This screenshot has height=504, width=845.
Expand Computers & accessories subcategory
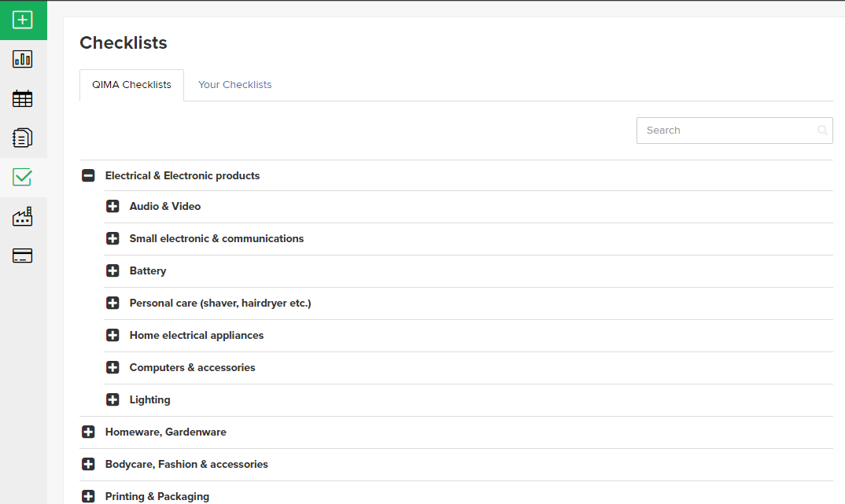pos(113,367)
